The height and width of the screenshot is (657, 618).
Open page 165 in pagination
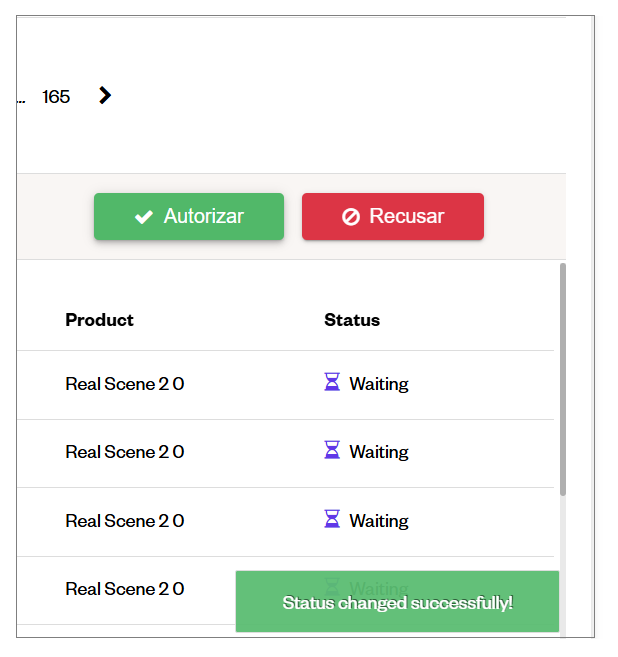tap(56, 97)
